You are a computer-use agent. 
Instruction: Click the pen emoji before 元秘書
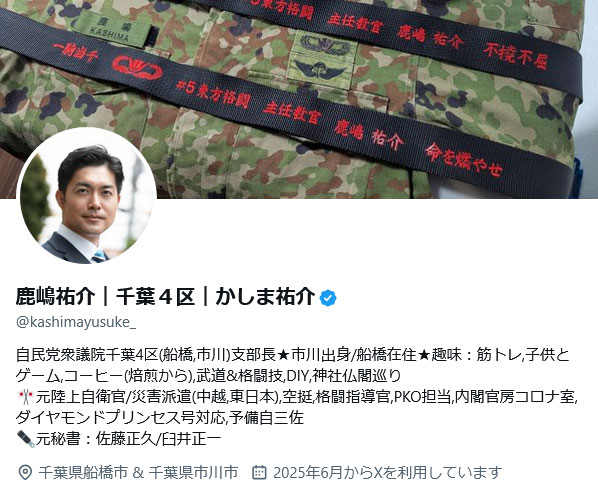pos(26,439)
